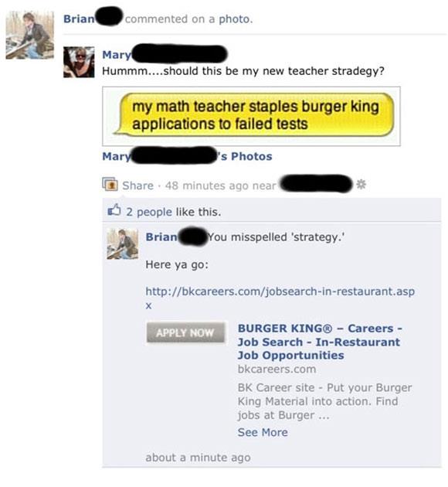
Task: Open Mary's profile picture thumbnail
Action: (79, 62)
